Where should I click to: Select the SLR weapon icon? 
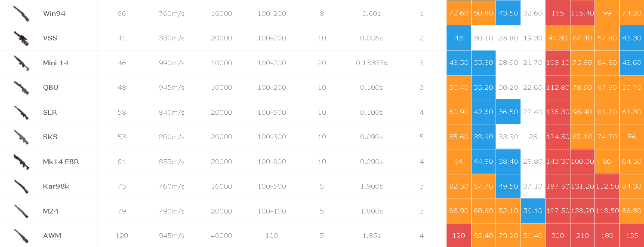tap(21, 113)
